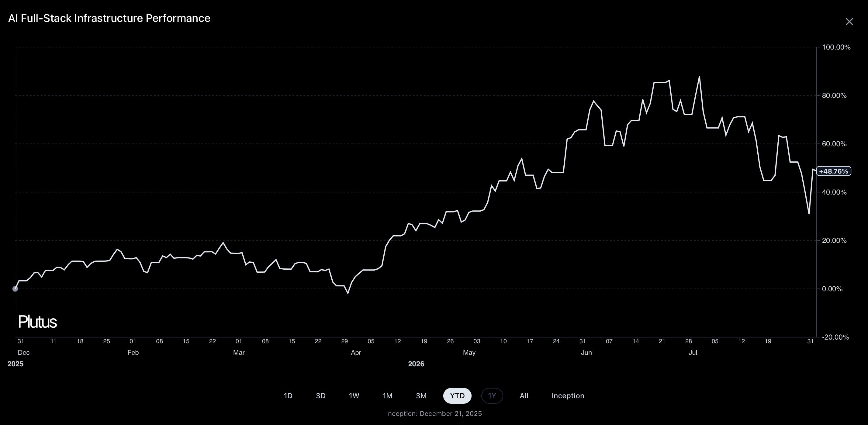
Task: Click the 60.00% axis label
Action: pos(834,144)
